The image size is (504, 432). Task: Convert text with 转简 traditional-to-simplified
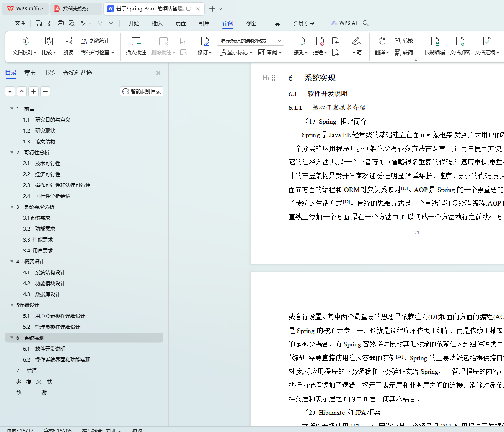tap(404, 52)
